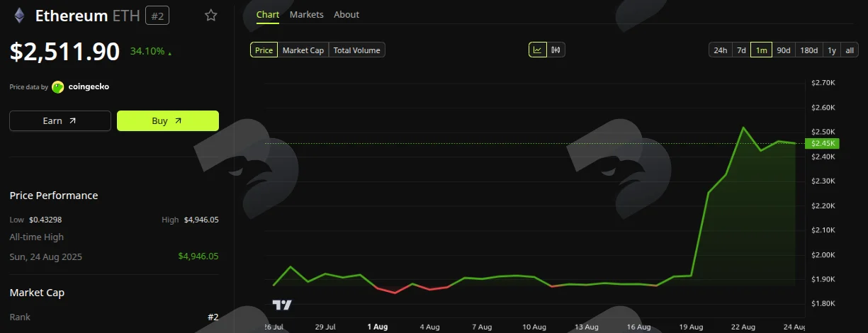868x333 pixels.
Task: Click the 19 Aug date axis label
Action: (x=691, y=327)
